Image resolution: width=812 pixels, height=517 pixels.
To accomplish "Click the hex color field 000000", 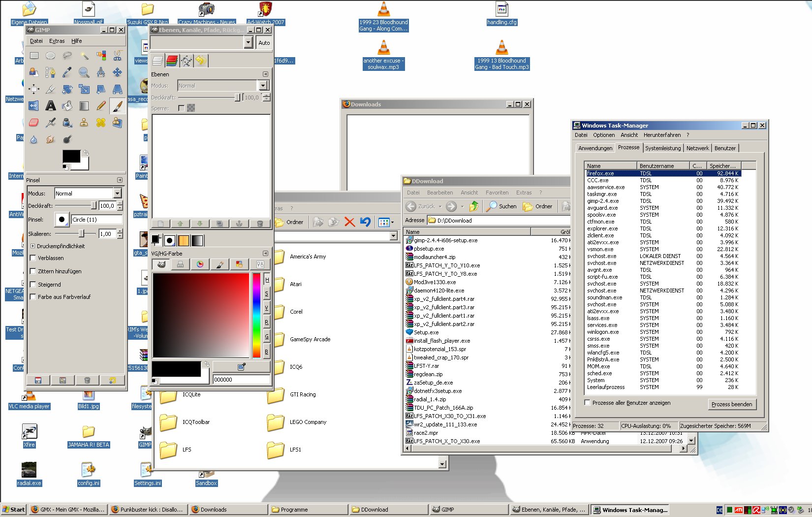I will [241, 380].
